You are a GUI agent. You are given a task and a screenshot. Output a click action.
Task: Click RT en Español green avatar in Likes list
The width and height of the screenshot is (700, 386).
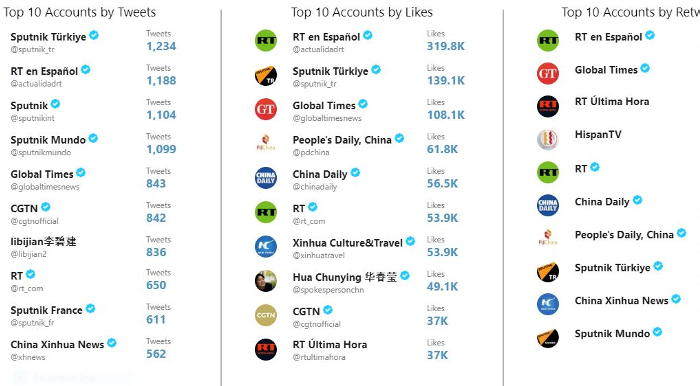click(266, 41)
